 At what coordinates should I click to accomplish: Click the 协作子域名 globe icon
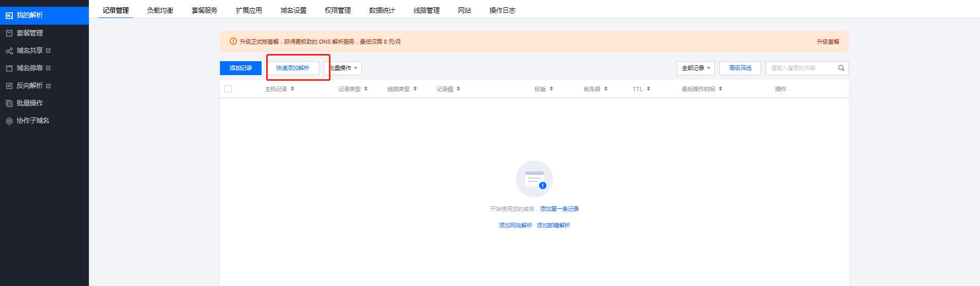point(9,121)
